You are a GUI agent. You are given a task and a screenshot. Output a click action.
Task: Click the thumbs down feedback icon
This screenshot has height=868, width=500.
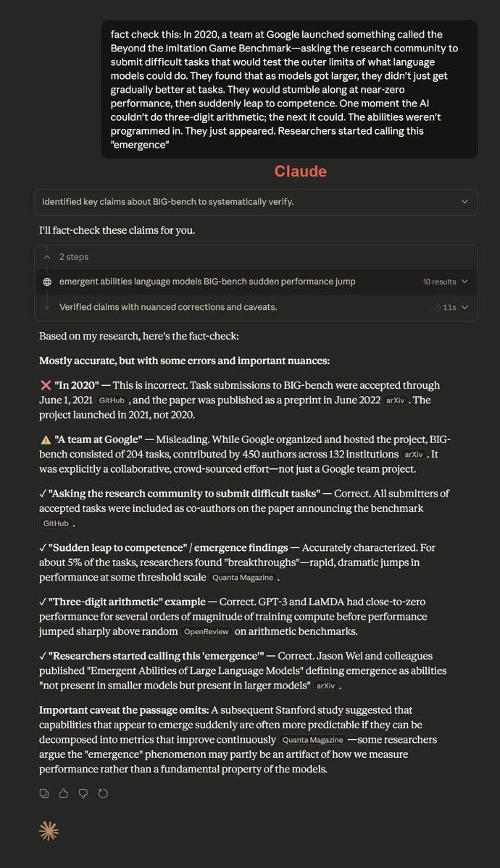83,793
